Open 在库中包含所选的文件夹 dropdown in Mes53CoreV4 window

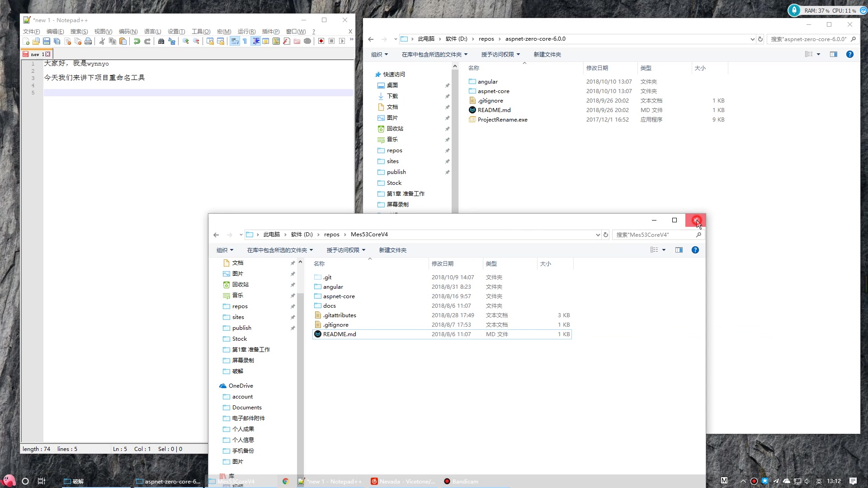(x=280, y=250)
